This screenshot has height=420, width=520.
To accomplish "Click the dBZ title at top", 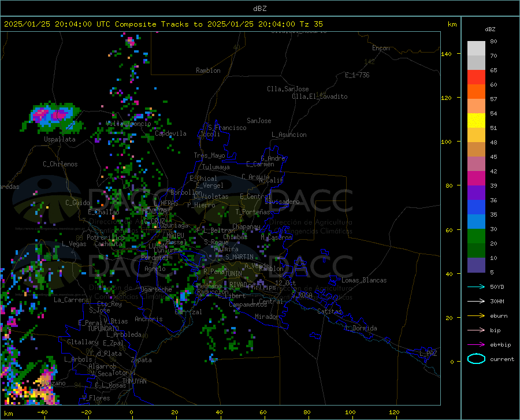I will click(259, 9).
